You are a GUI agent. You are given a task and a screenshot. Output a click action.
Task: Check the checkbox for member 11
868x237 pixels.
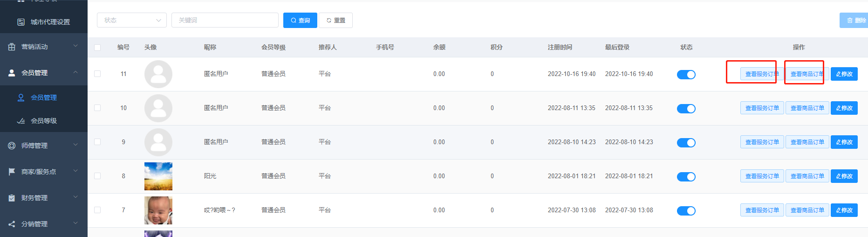pos(97,74)
